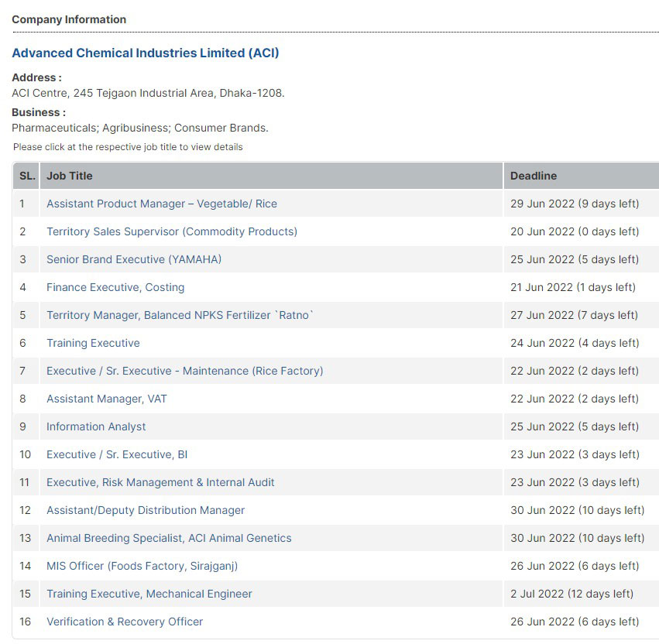Click the Company Information heading
The image size is (659, 644).
point(69,20)
